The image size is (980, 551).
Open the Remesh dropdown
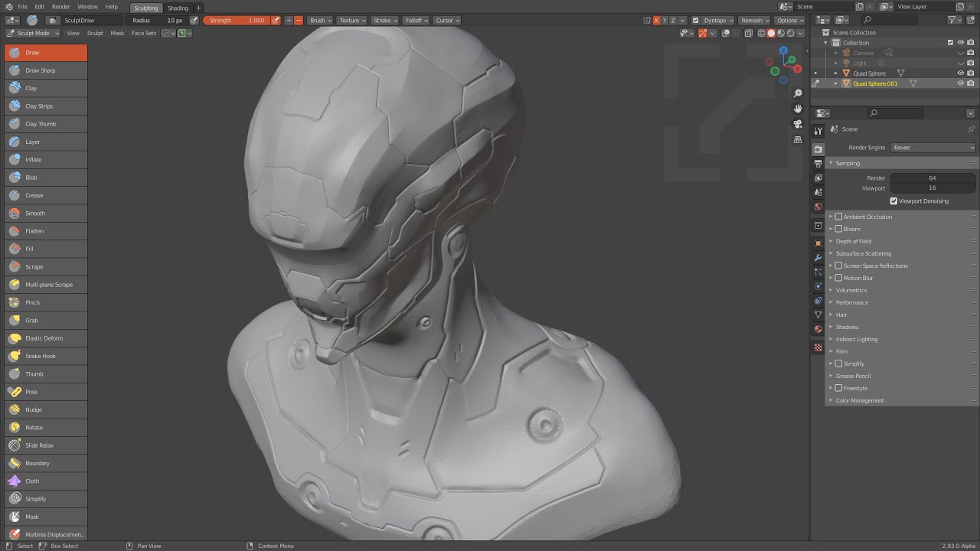(x=755, y=21)
